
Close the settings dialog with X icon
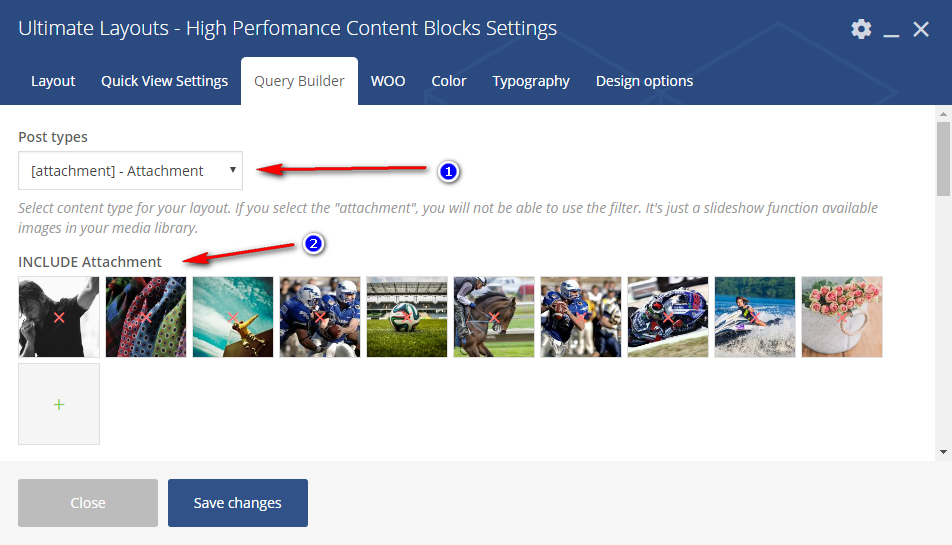(922, 29)
